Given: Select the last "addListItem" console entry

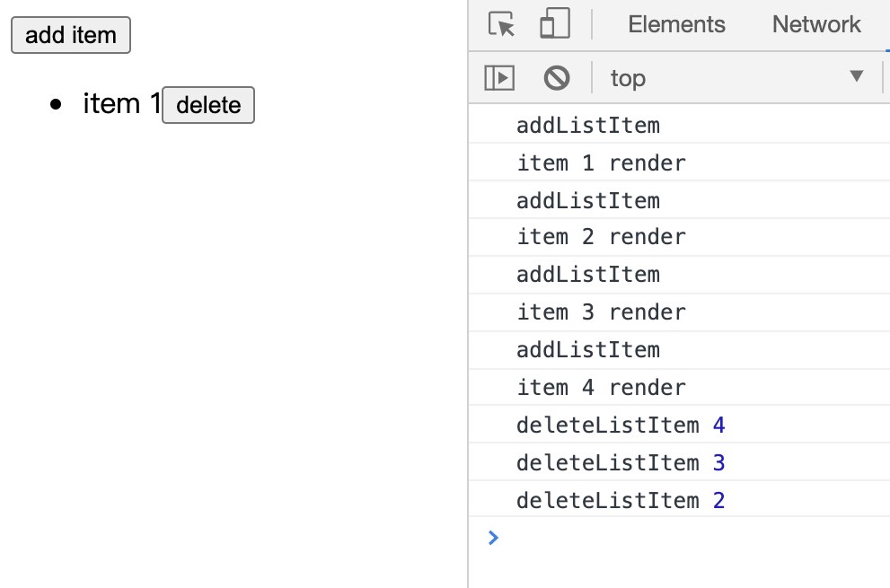Looking at the screenshot, I should (587, 350).
